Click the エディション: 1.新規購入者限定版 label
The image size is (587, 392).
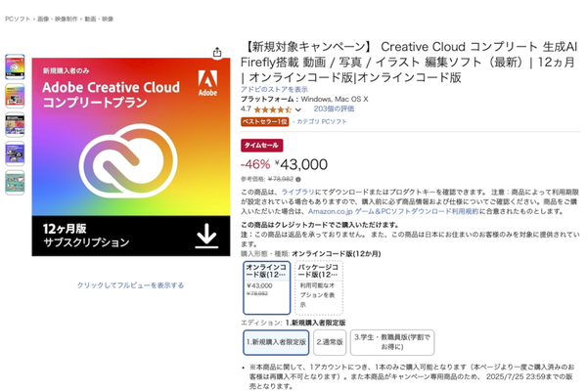coord(293,323)
